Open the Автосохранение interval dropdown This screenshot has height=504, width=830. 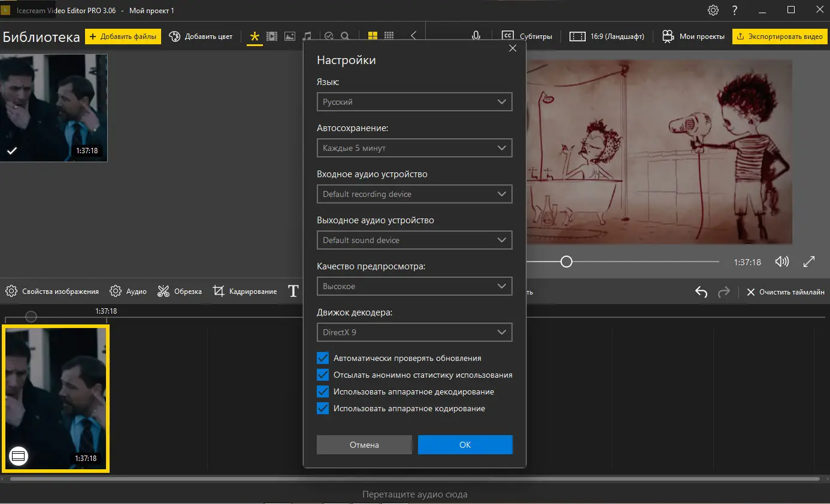(x=414, y=148)
